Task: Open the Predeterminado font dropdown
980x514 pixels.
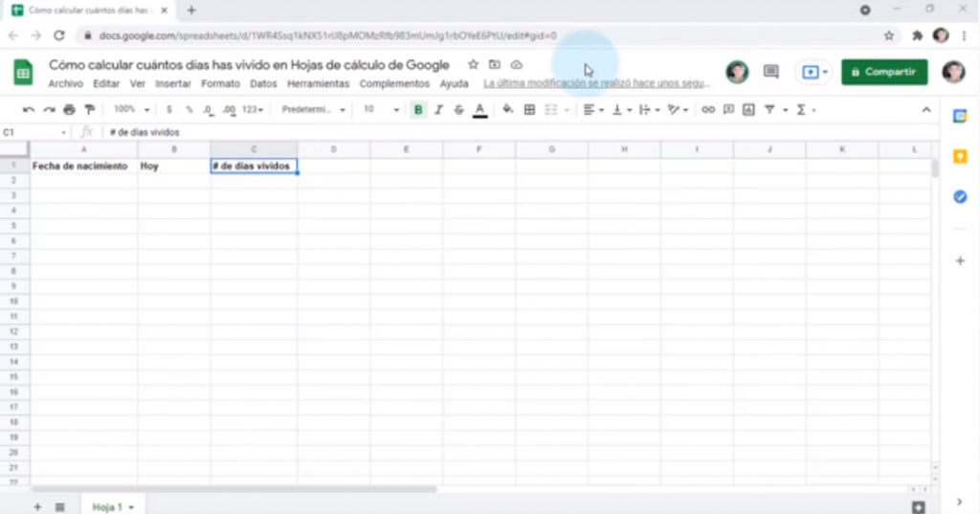Action: click(313, 110)
